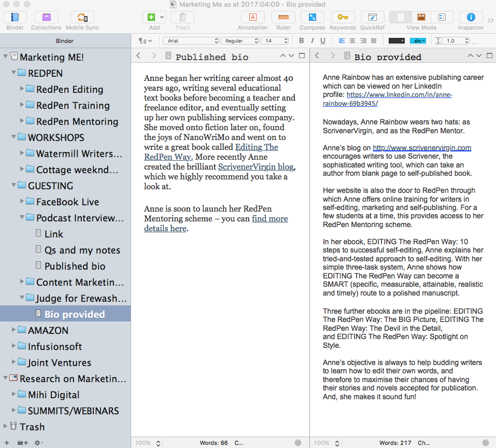Toggle the Binder sidebar toolbar button
The image size is (496, 448).
(x=15, y=18)
